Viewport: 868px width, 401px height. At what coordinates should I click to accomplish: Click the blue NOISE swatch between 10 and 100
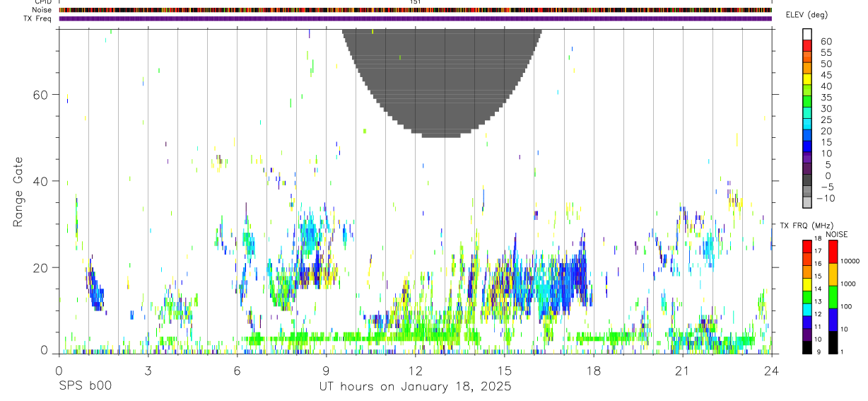[x=832, y=320]
